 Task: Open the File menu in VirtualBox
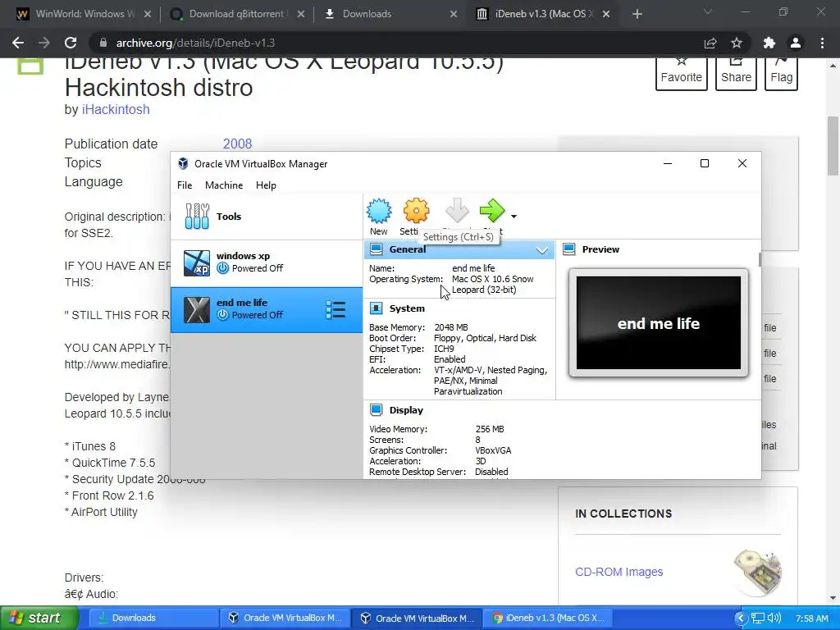[185, 185]
